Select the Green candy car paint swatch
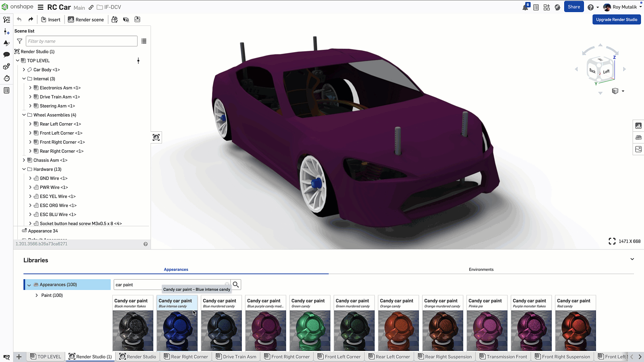Viewport: 644px width, 362px height. (310, 323)
